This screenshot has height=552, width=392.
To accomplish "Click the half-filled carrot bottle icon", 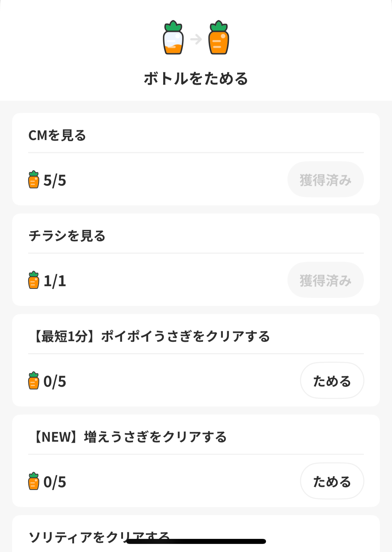I will click(173, 38).
